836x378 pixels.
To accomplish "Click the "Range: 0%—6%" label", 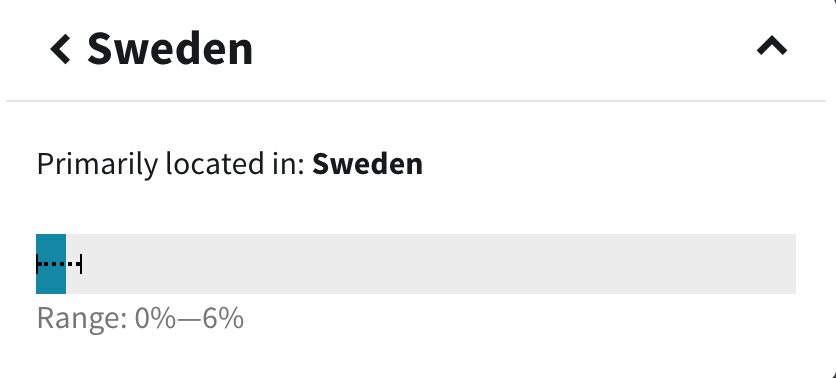I will tap(140, 319).
